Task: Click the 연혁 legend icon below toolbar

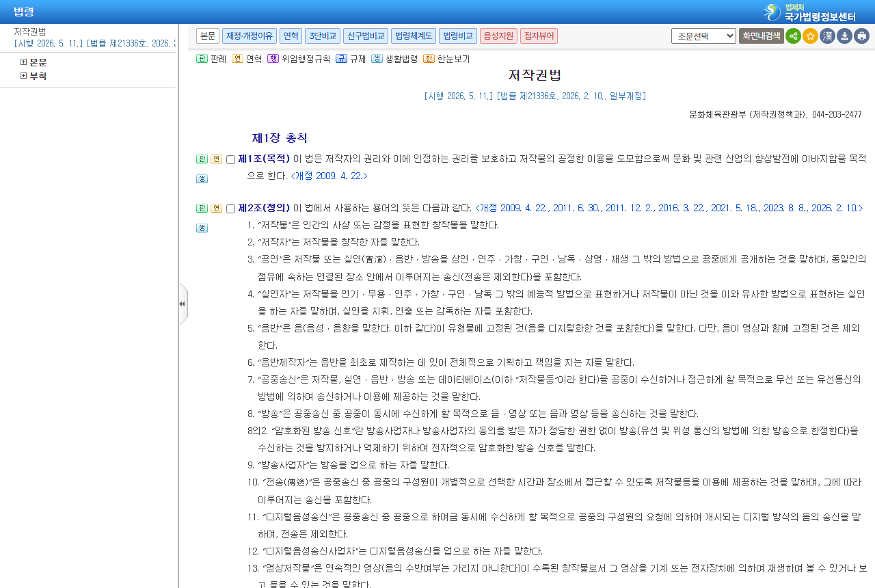Action: pos(237,59)
